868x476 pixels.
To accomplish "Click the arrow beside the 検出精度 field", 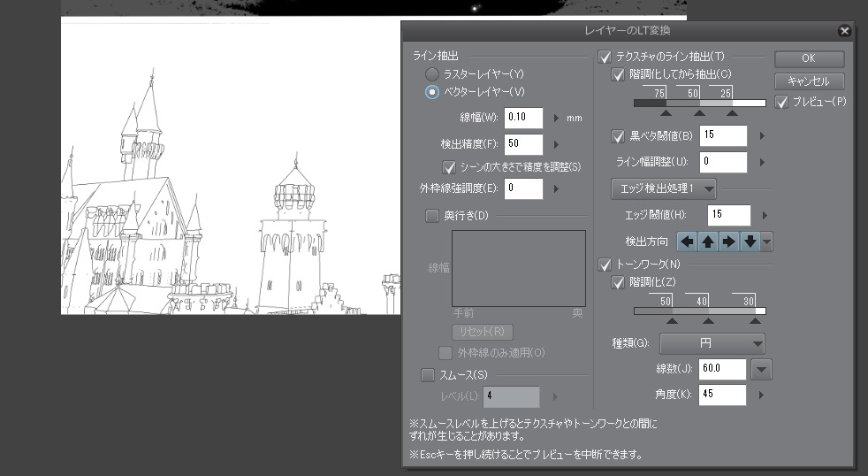I will (556, 144).
